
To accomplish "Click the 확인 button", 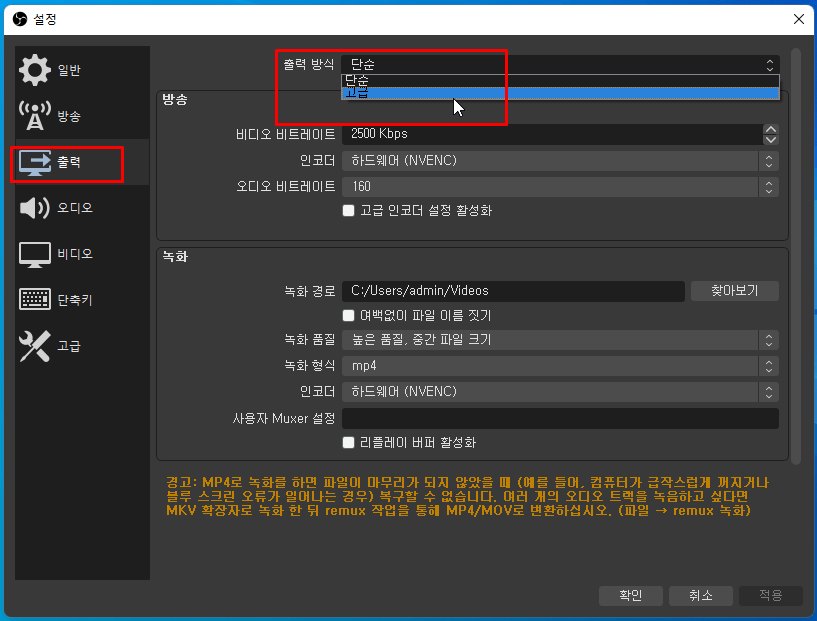I will pyautogui.click(x=630, y=595).
